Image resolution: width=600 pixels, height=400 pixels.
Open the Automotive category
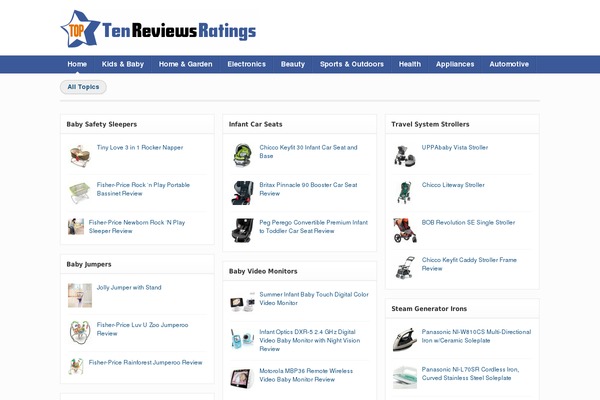(509, 64)
